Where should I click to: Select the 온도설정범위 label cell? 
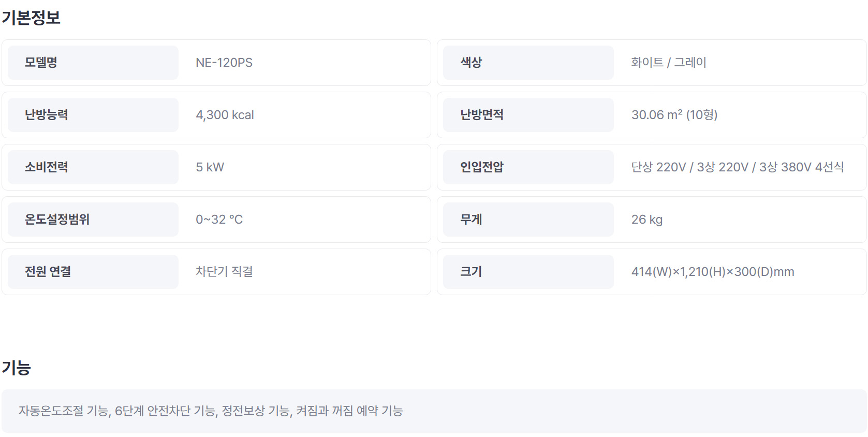click(93, 220)
